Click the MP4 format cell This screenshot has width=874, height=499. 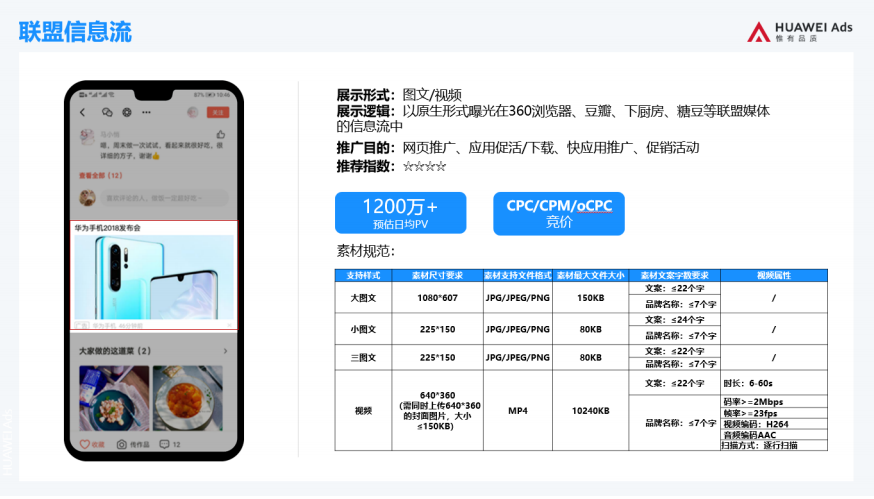pyautogui.click(x=518, y=410)
